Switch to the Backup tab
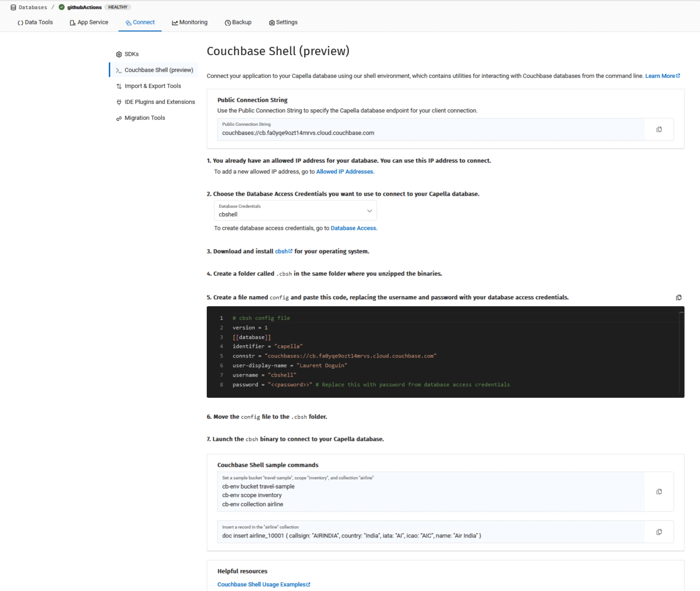Image resolution: width=700 pixels, height=591 pixels. click(238, 22)
